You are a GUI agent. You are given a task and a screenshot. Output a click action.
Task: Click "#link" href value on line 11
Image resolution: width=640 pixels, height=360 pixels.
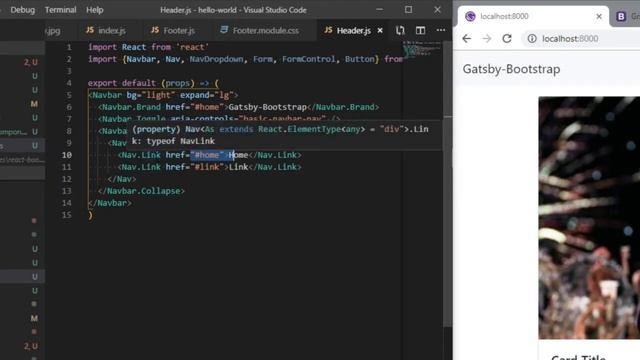click(x=207, y=167)
